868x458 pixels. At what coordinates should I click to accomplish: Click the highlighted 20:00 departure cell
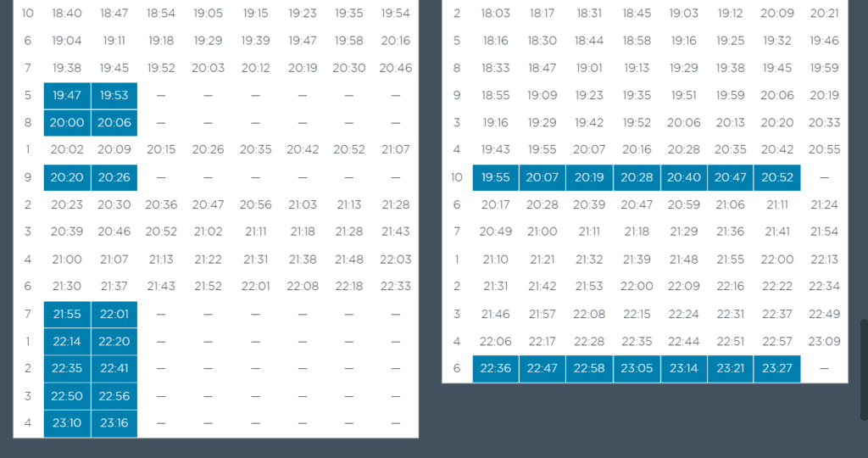pos(67,123)
